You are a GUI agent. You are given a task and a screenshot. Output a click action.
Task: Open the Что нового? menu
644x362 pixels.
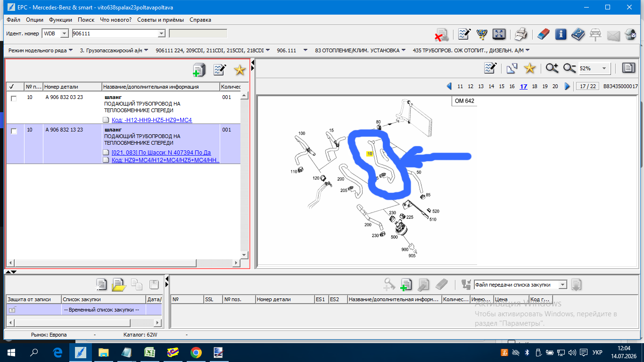click(x=116, y=20)
